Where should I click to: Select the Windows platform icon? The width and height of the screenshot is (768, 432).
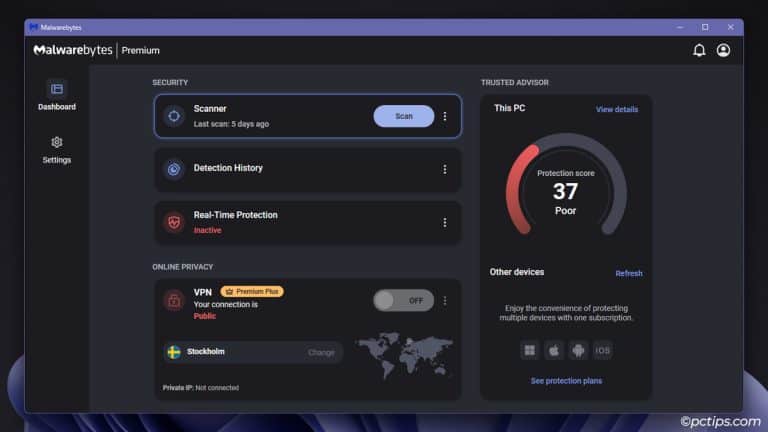pos(530,350)
